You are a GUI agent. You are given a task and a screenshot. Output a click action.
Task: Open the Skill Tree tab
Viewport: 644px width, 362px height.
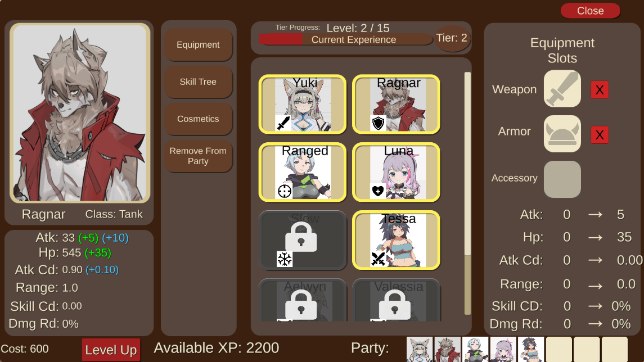tap(199, 82)
